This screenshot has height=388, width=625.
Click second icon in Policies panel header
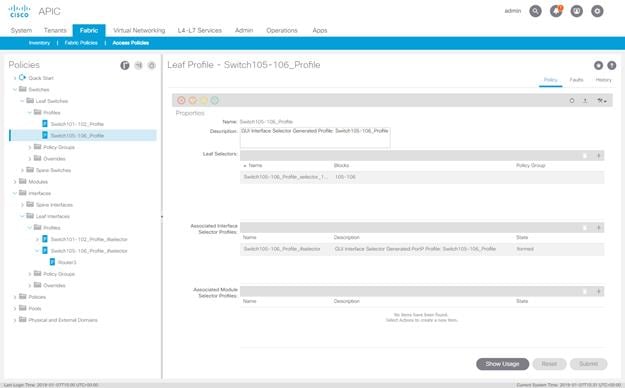(138, 65)
